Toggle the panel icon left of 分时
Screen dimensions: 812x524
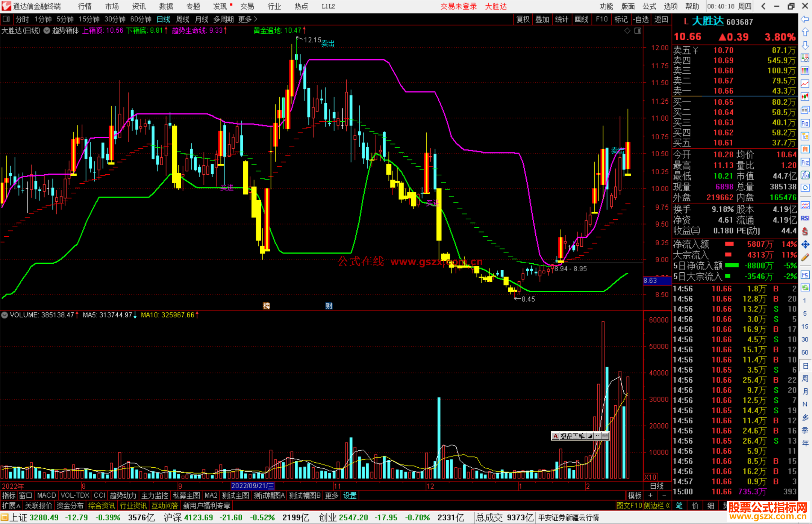pyautogui.click(x=6, y=19)
